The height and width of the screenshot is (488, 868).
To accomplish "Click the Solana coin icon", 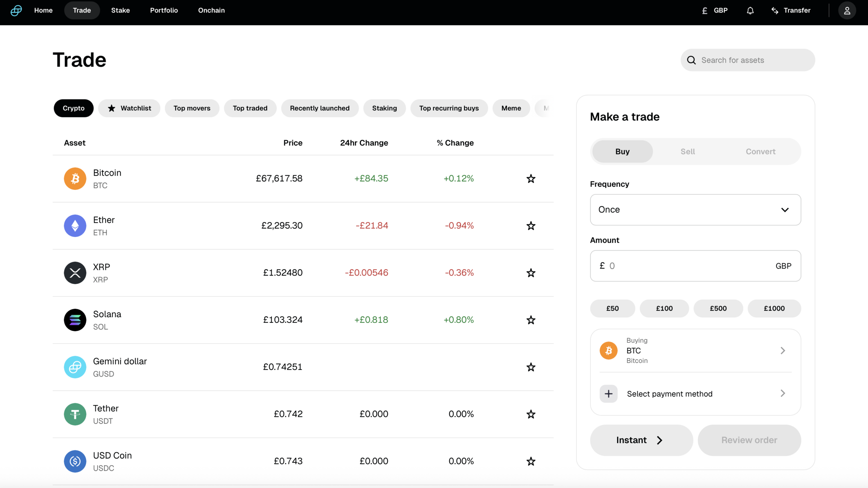I will click(x=75, y=319).
